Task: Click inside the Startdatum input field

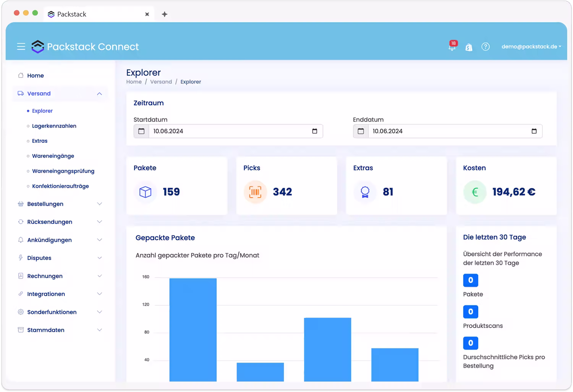Action: tap(229, 131)
